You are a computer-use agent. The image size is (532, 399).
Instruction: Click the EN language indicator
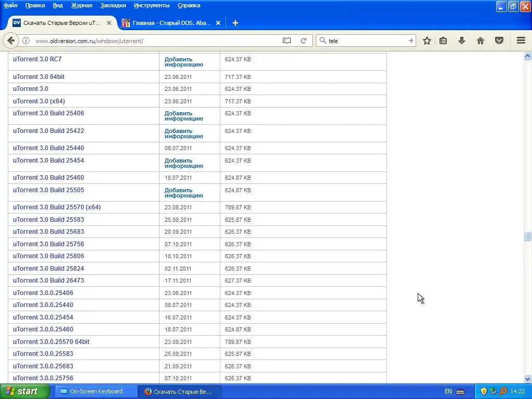pos(448,392)
